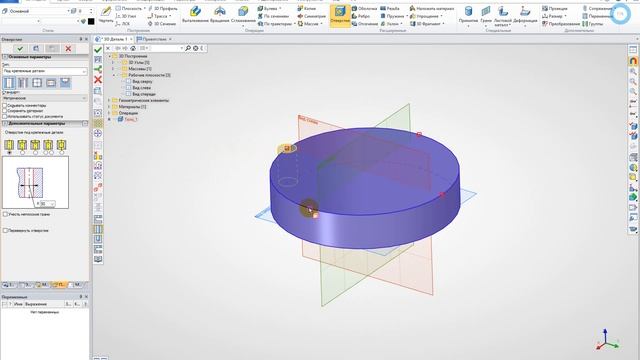
Task: Click the magnet snap icon on right toolbar
Action: (633, 60)
